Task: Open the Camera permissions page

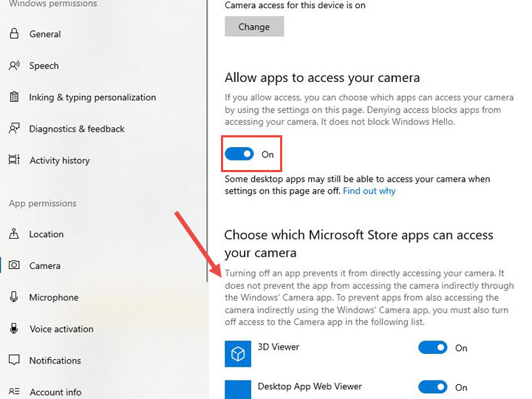Action: [44, 266]
